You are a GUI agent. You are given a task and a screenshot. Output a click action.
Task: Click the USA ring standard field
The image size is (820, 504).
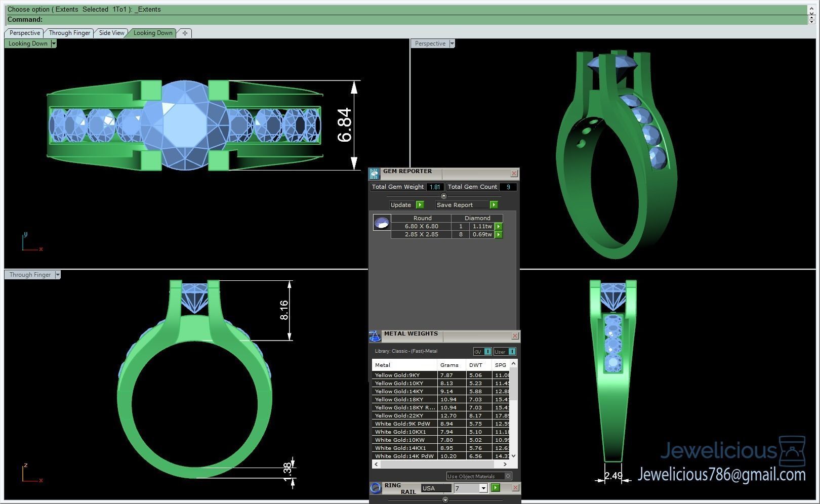[x=436, y=488]
